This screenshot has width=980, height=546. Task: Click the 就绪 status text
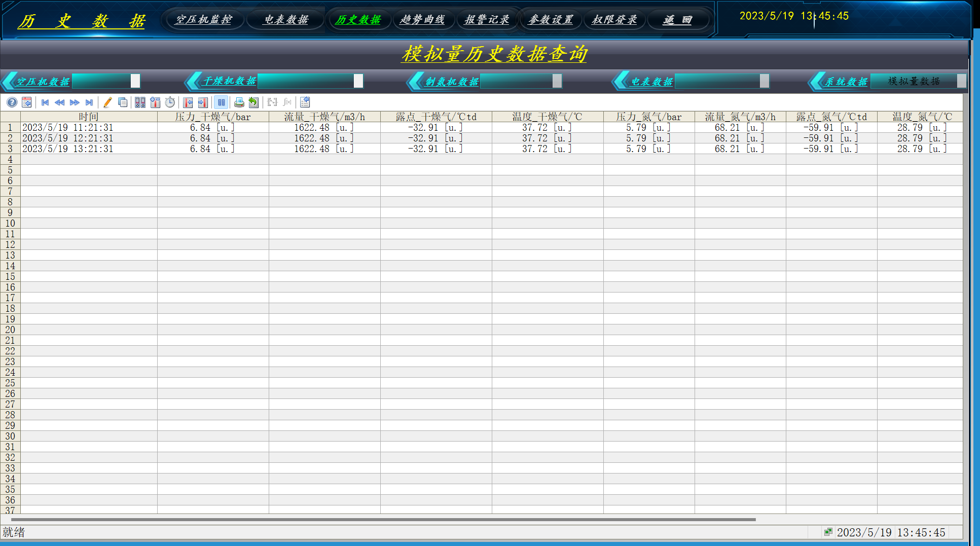click(x=14, y=532)
